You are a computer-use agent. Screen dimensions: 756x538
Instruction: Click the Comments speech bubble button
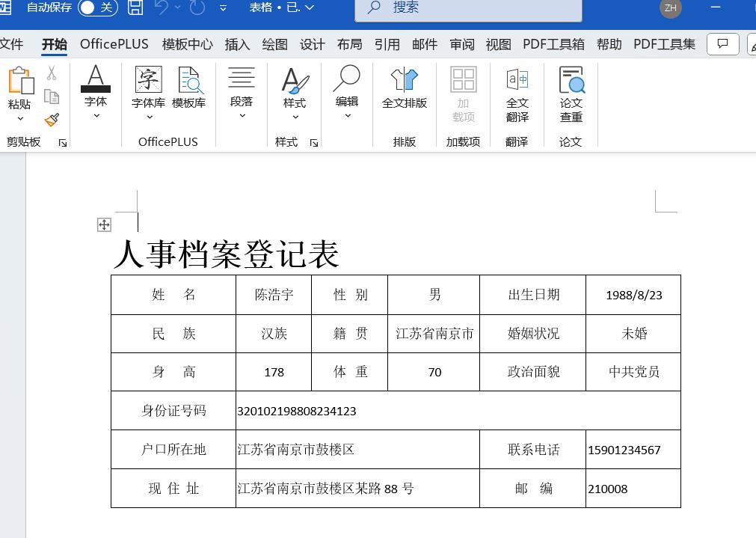(723, 44)
